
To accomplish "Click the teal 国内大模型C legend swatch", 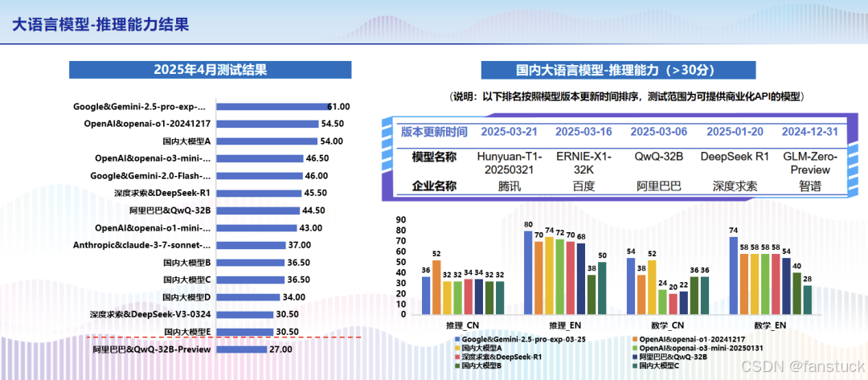I will tap(633, 366).
